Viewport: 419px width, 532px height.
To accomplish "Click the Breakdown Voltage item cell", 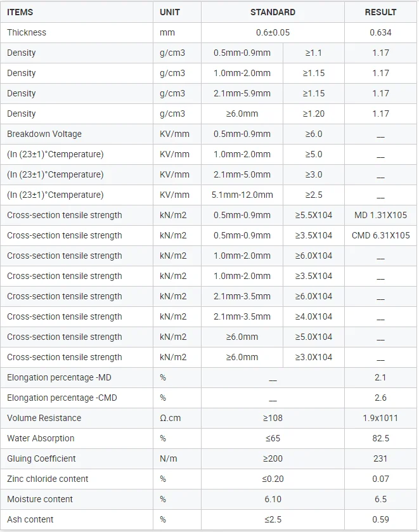I will pyautogui.click(x=44, y=134).
